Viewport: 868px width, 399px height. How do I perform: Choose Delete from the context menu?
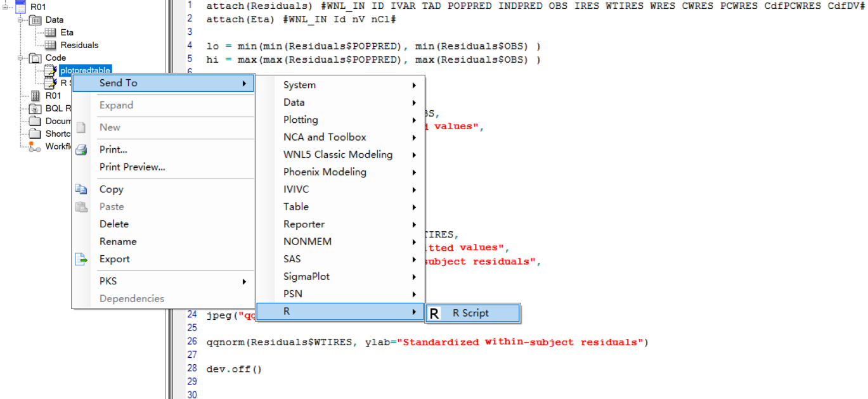pos(163,224)
